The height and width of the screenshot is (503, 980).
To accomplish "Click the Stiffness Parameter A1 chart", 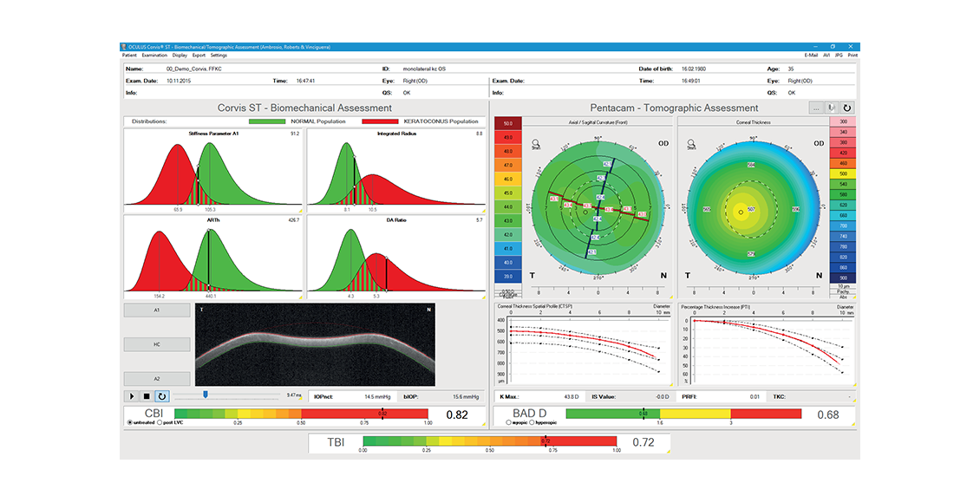I will click(212, 171).
